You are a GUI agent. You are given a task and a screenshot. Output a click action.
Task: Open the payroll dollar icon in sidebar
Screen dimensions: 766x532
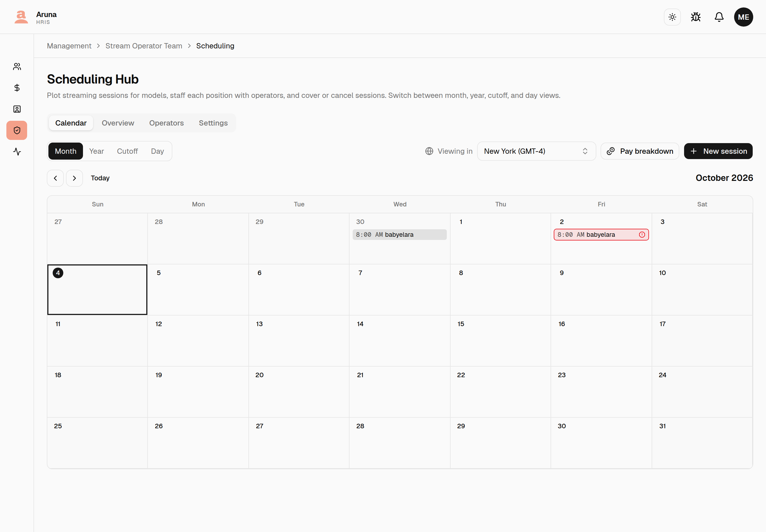(17, 88)
